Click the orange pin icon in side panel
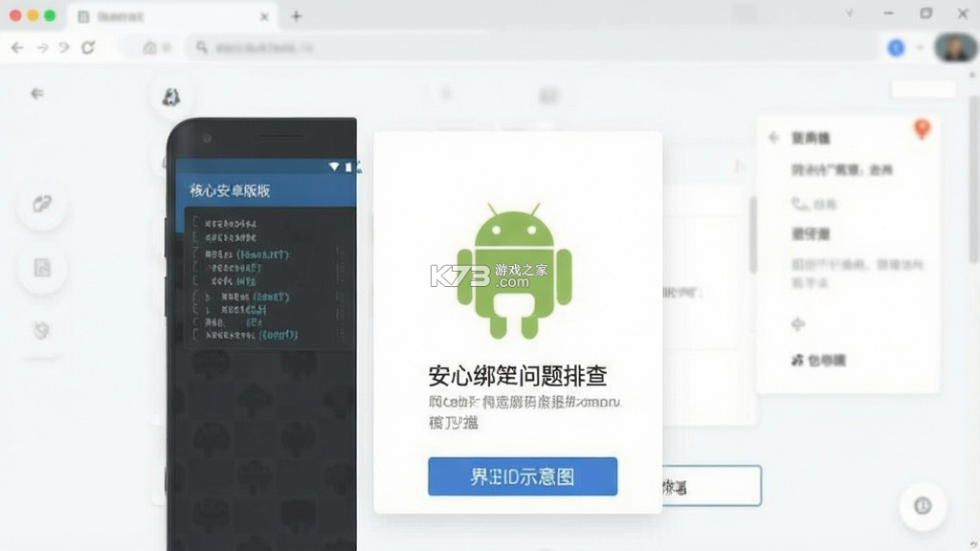Screen dimensions: 980x551 pyautogui.click(x=922, y=129)
